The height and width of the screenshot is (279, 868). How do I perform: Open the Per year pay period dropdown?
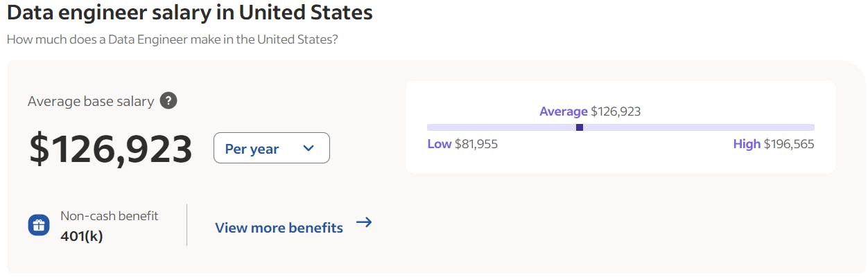point(272,148)
